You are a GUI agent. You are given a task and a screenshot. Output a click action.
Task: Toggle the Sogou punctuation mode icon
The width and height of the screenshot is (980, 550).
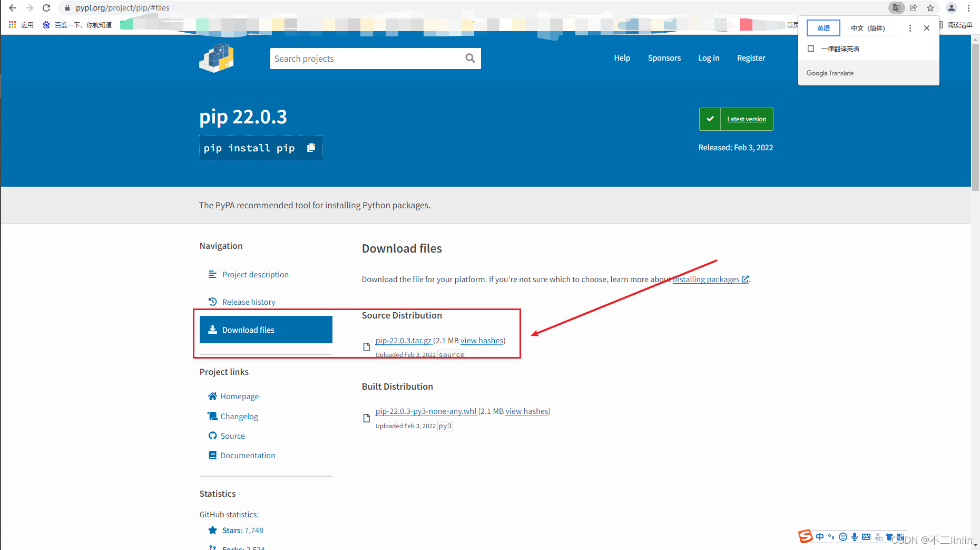(x=831, y=537)
